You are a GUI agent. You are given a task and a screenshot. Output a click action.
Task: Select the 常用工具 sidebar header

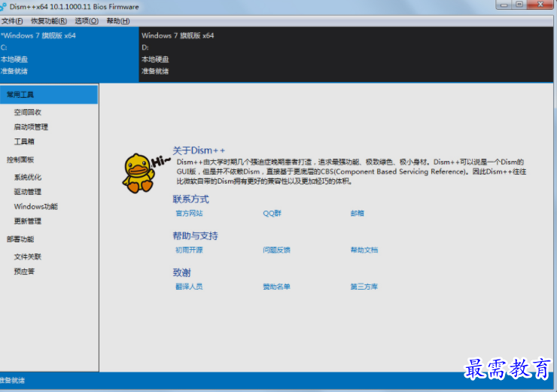(x=49, y=95)
